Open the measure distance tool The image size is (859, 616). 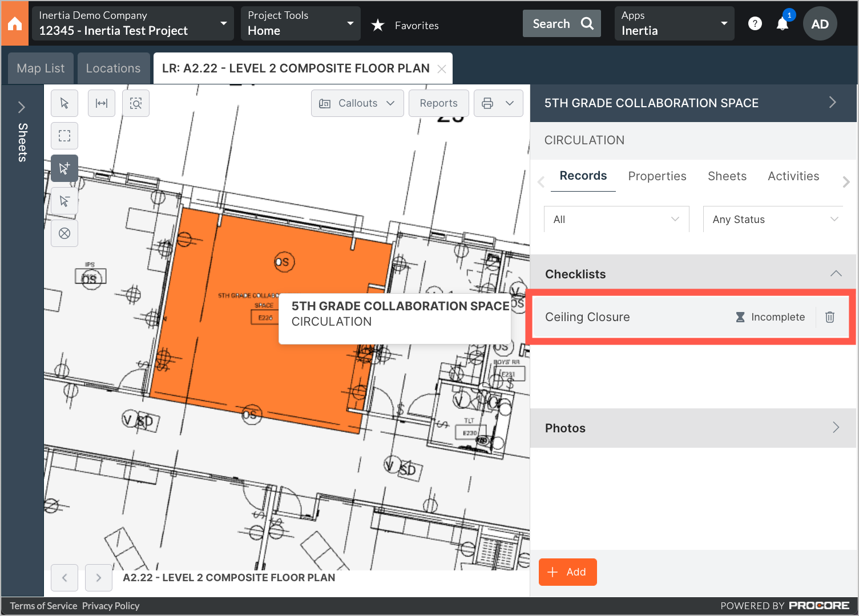pos(101,103)
